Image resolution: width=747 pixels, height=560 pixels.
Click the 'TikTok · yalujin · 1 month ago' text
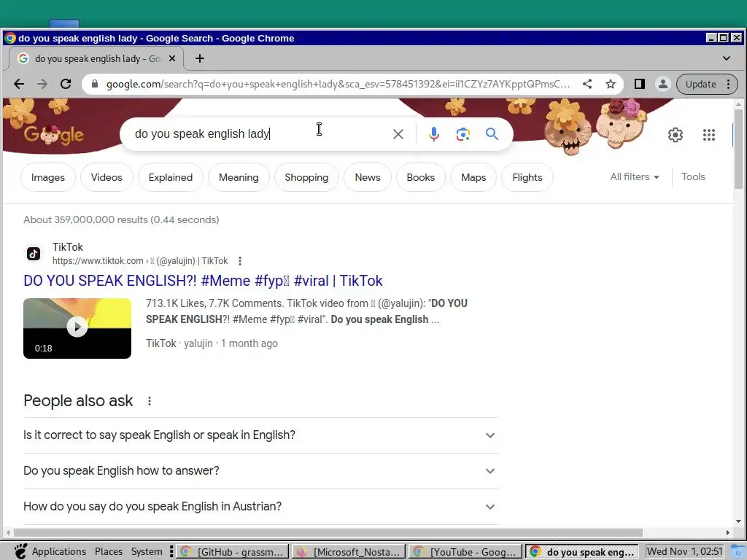(x=212, y=344)
